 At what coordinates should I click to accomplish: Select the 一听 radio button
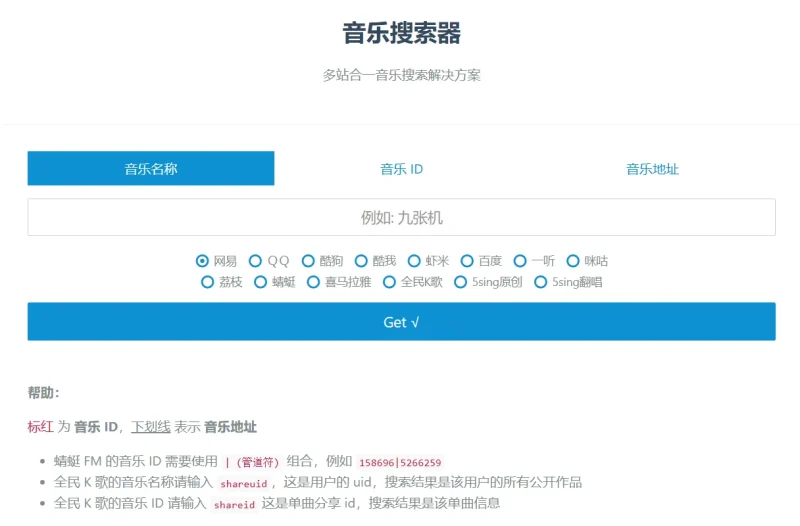520,261
